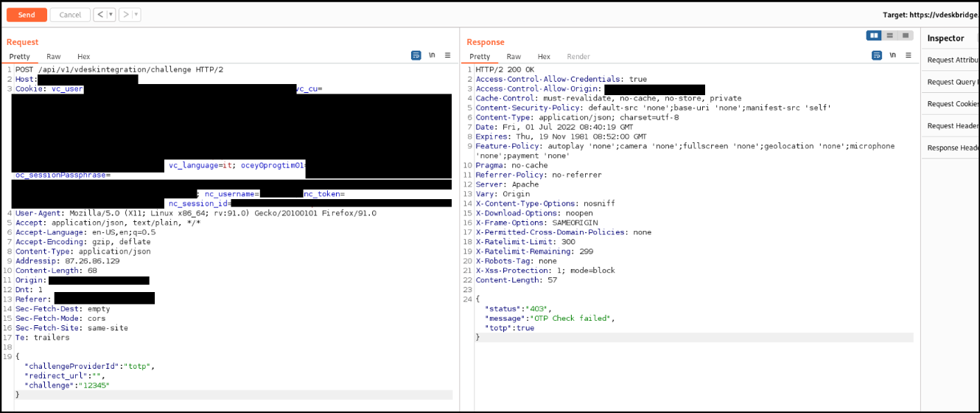Expand Request Attributes in Inspector
The height and width of the screenshot is (413, 980).
[x=951, y=60]
